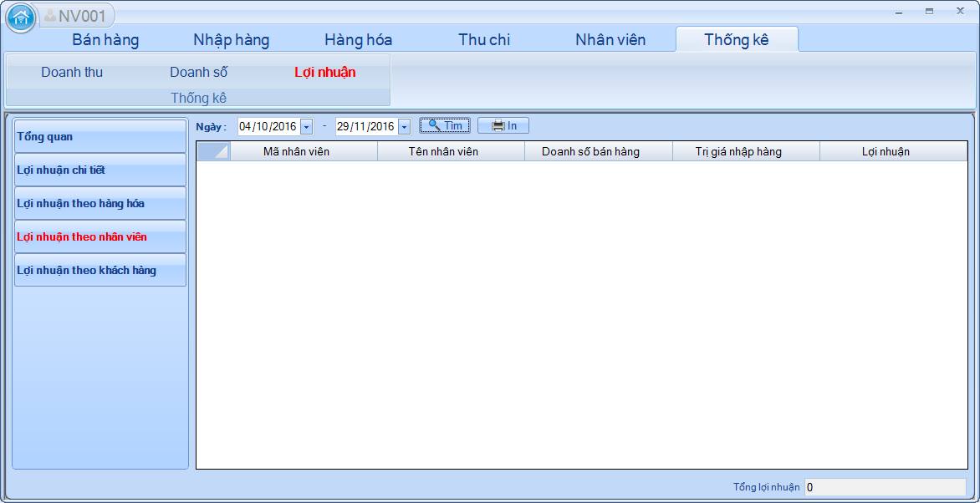Select Lợi nhuận ribbon item
980x503 pixels.
pos(325,72)
